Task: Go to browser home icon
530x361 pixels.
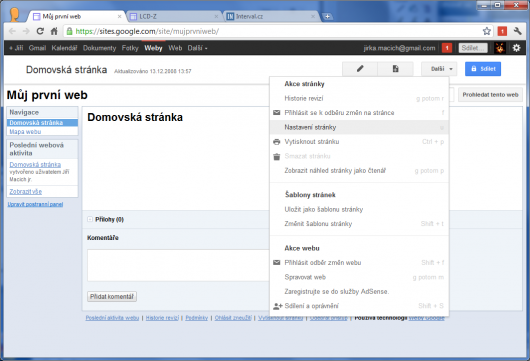Action: [54, 31]
